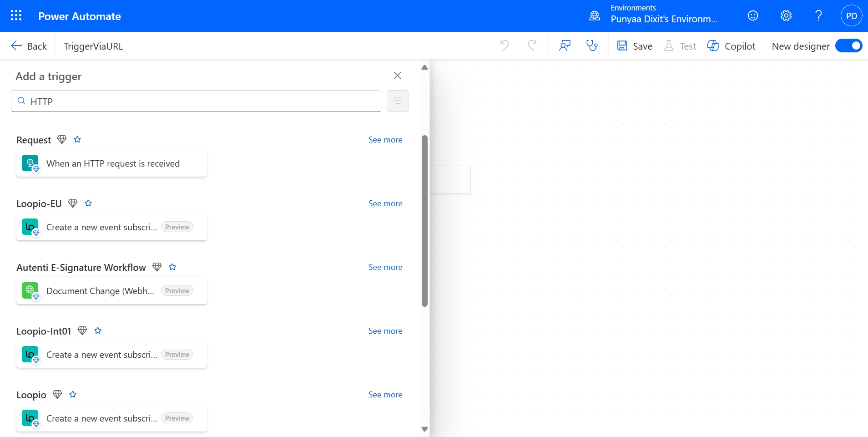Image resolution: width=868 pixels, height=437 pixels.
Task: Click the Request connector icon in trigger card
Action: point(30,163)
